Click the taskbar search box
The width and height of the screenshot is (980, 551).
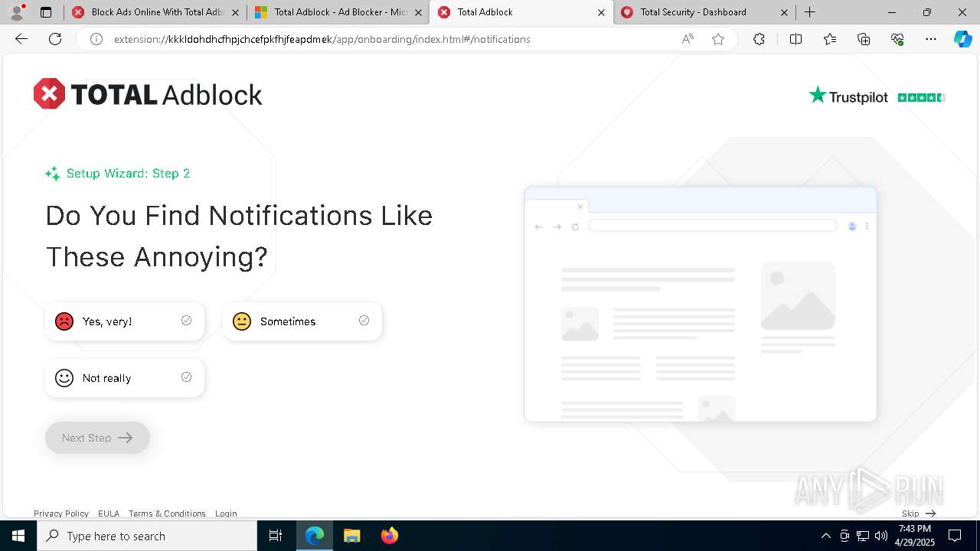click(147, 536)
